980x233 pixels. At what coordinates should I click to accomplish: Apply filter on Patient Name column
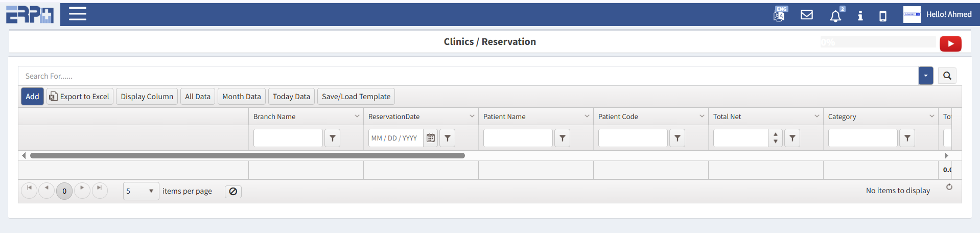click(562, 138)
